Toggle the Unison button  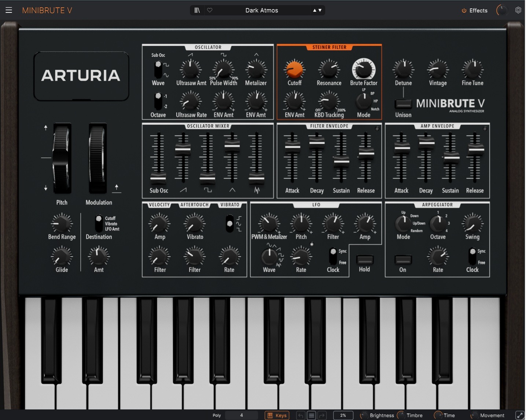point(403,104)
